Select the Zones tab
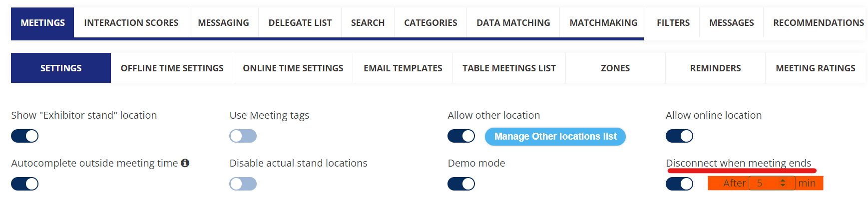 pos(615,68)
